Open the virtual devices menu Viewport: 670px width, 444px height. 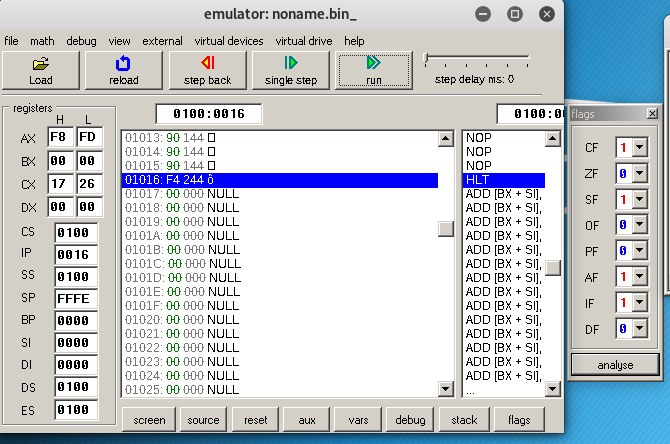229,41
